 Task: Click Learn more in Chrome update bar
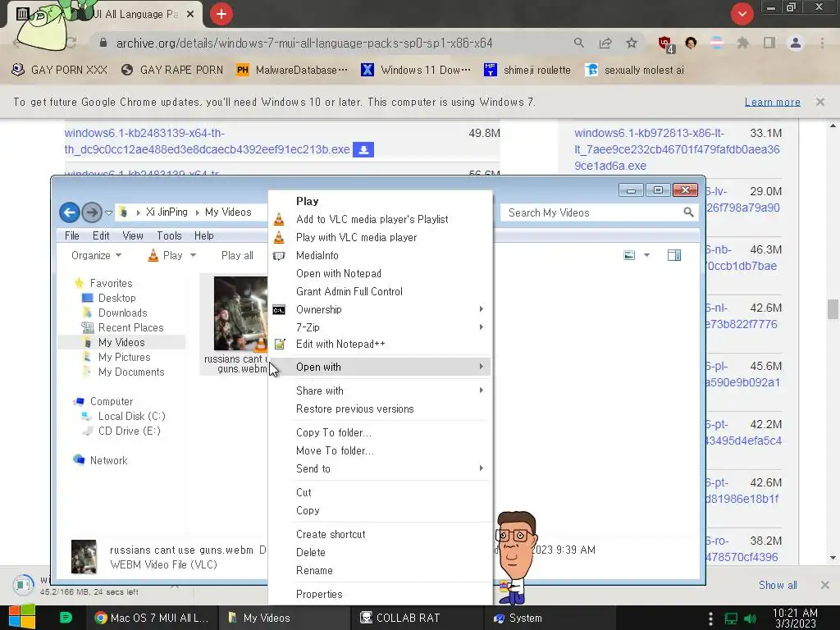pyautogui.click(x=773, y=102)
